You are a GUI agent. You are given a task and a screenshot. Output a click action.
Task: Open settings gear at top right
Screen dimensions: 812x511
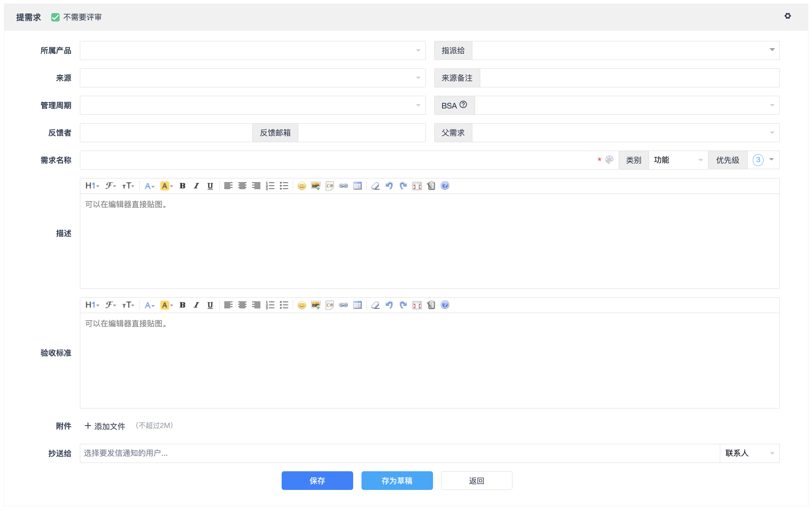coord(788,16)
